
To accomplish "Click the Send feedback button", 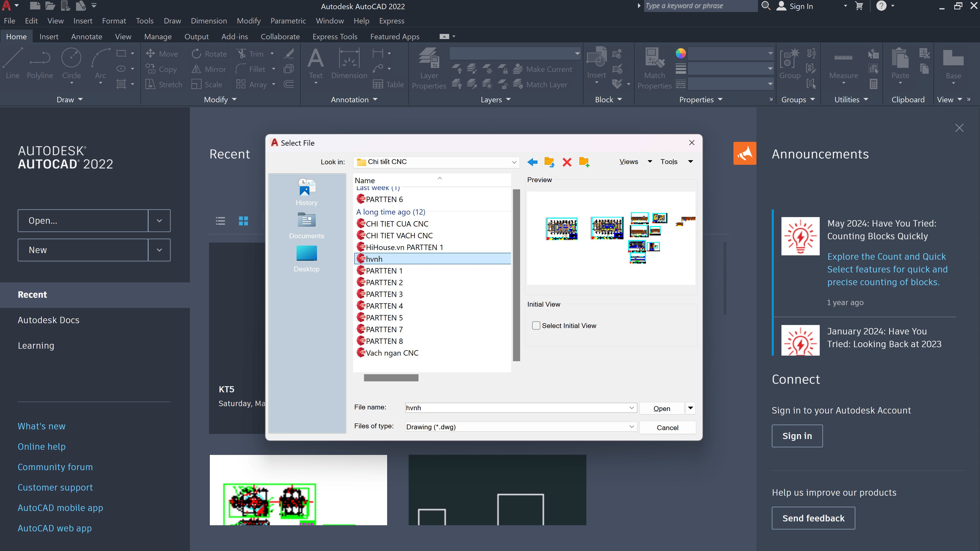I will click(813, 518).
